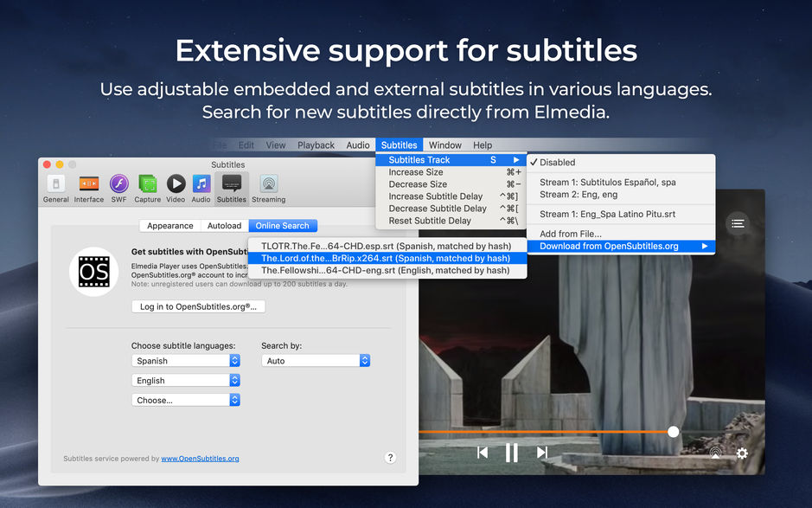This screenshot has height=508, width=812.
Task: Open the Search by Auto dropdown
Action: (316, 360)
